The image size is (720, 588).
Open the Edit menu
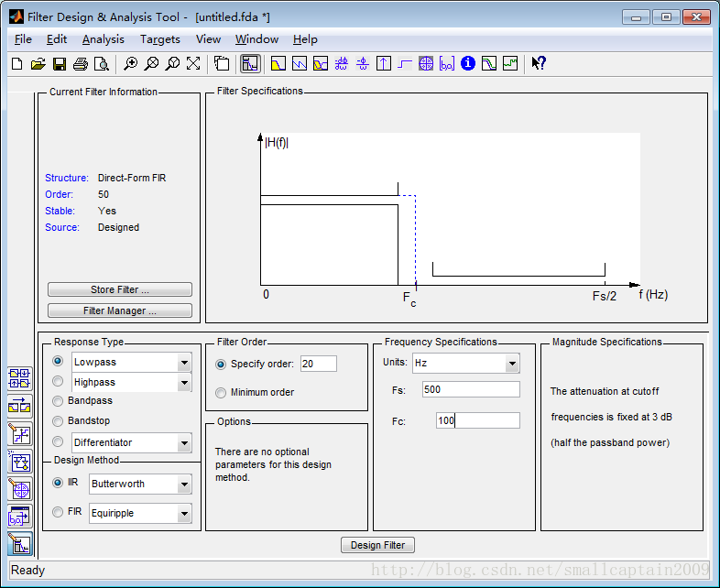pos(57,39)
